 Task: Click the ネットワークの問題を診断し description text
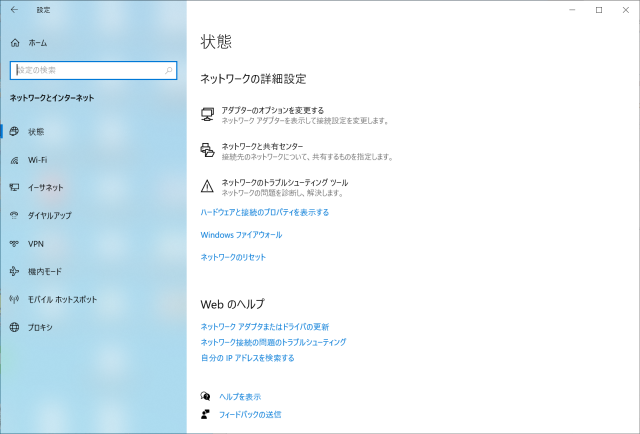tap(282, 193)
